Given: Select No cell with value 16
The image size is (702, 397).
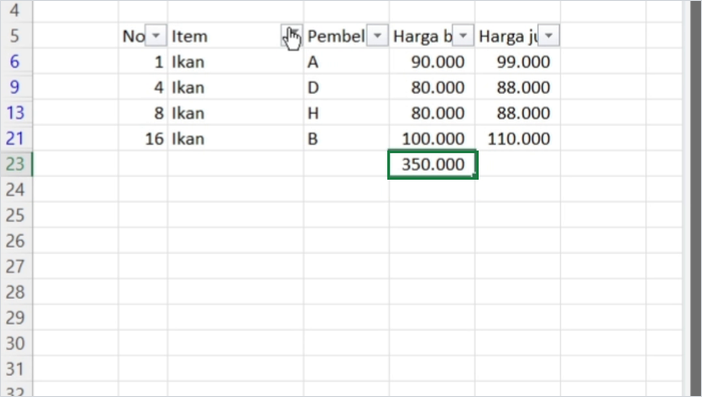Looking at the screenshot, I should tap(143, 138).
